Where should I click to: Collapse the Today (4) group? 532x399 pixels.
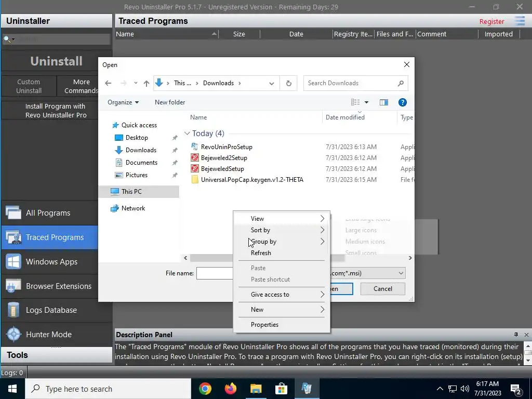pos(187,134)
